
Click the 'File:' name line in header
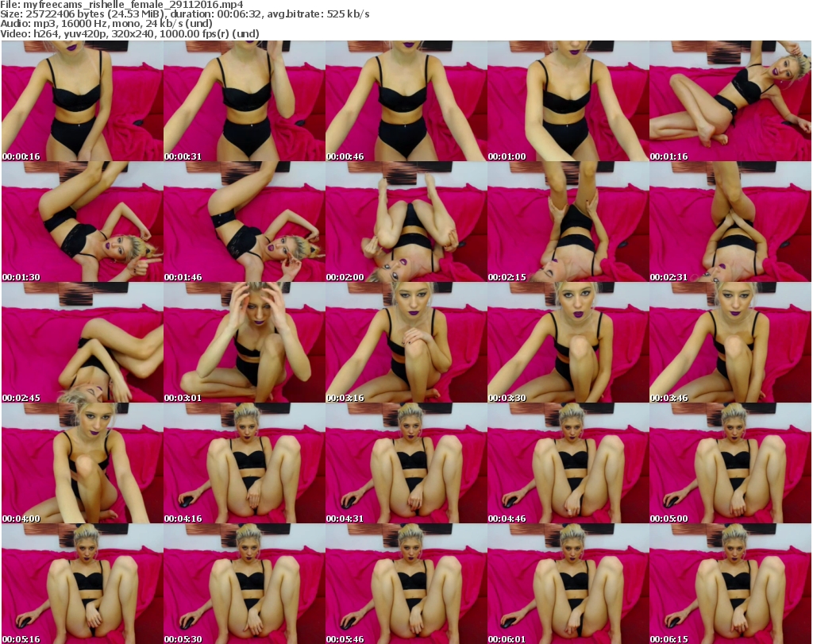121,5
